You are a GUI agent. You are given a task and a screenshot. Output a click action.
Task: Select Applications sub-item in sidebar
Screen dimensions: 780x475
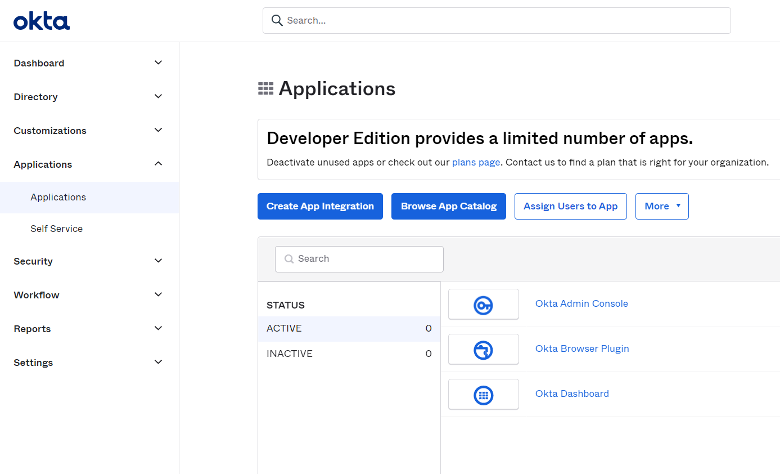coord(58,197)
